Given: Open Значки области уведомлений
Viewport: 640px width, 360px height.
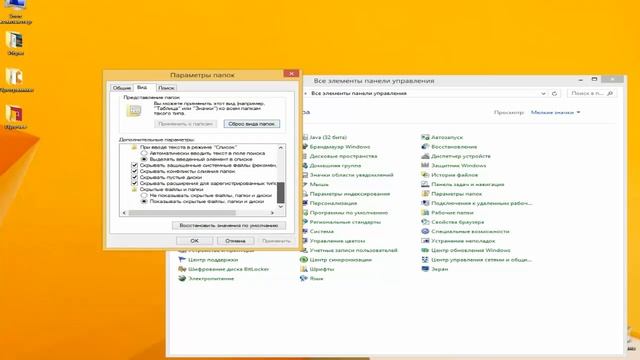Looking at the screenshot, I should (347, 175).
